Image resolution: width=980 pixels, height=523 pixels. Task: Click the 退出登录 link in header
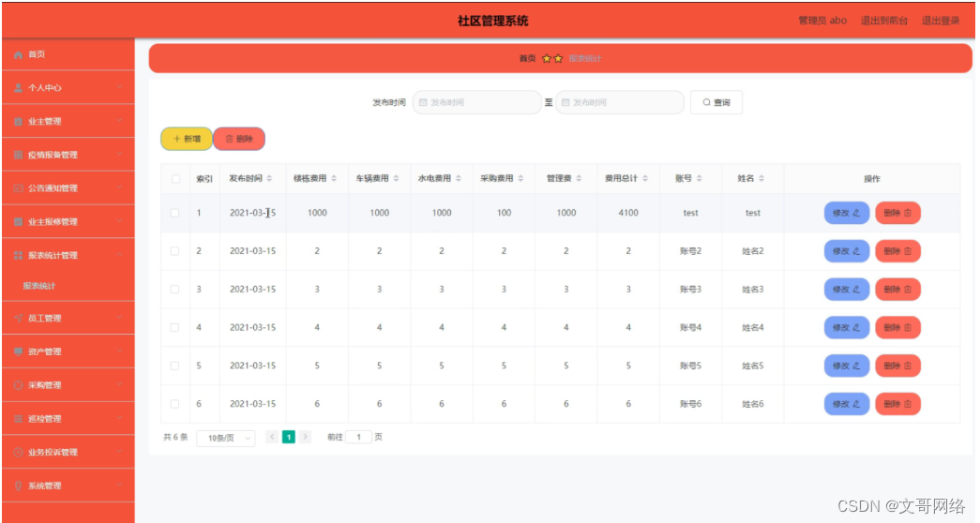(x=941, y=21)
